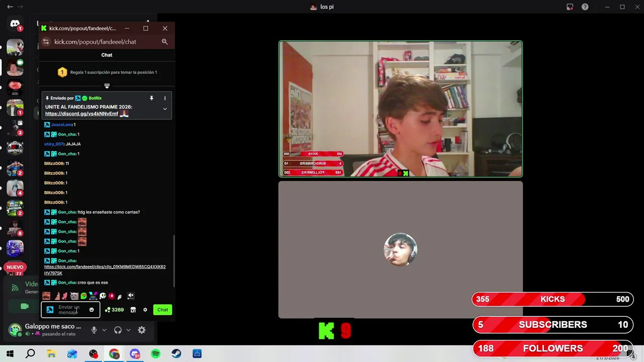Click the muted speaker quick emote
The height and width of the screenshot is (362, 644).
click(x=131, y=296)
